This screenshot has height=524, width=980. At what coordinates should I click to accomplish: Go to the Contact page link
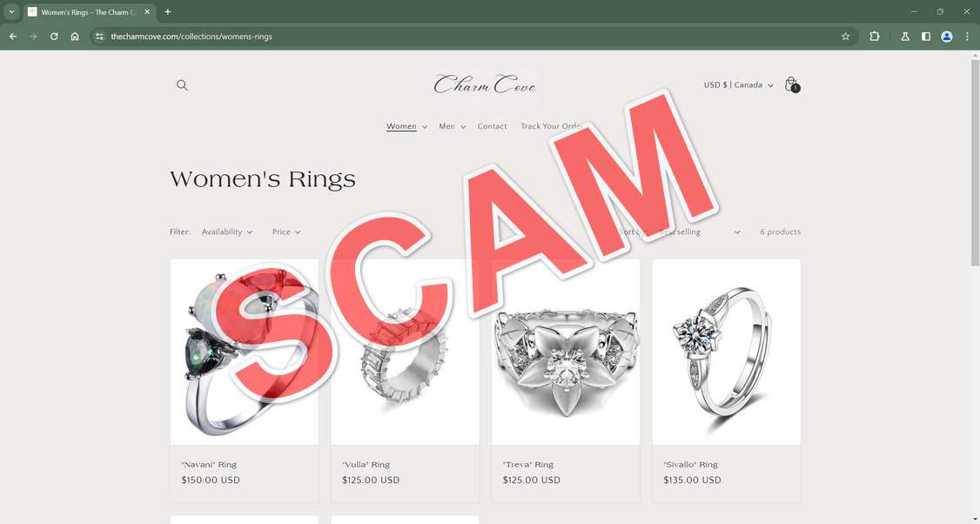[492, 126]
